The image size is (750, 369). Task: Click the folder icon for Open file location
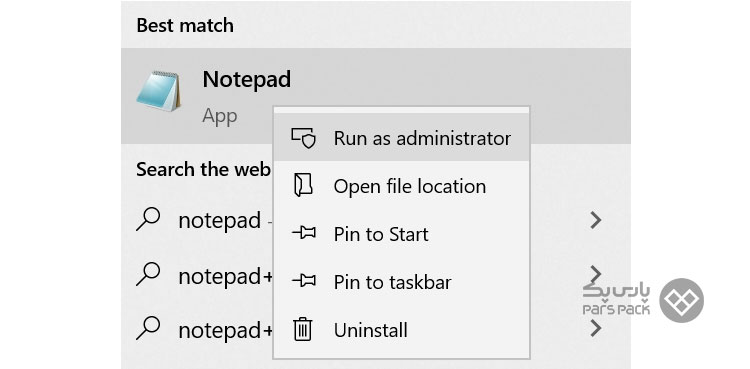tap(303, 186)
